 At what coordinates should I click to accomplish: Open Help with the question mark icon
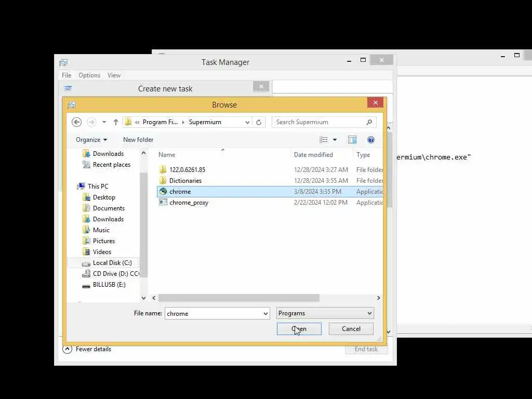pos(371,140)
